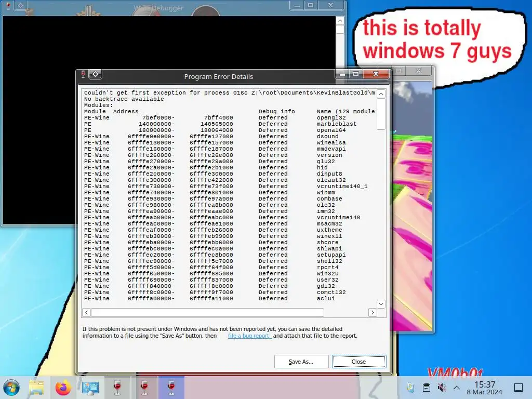Click the left arrow of horizontal scrollbar
Viewport: 532px width, 399px height.
tap(87, 312)
